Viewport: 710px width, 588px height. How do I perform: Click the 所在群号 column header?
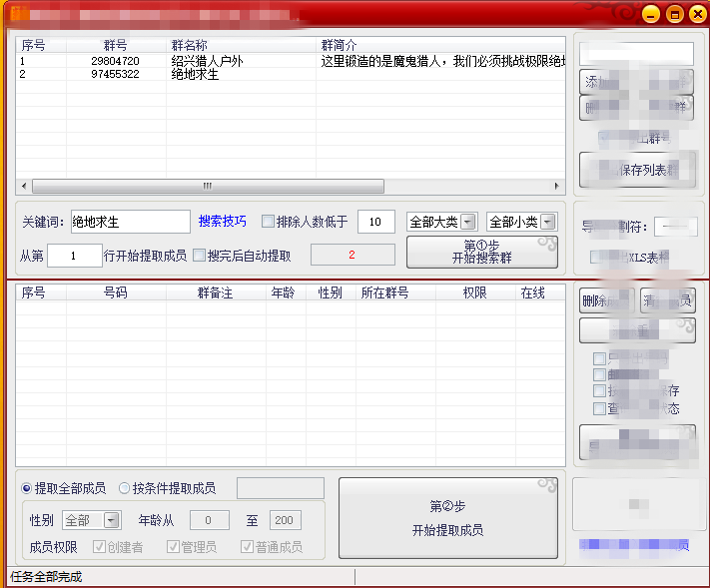[395, 293]
